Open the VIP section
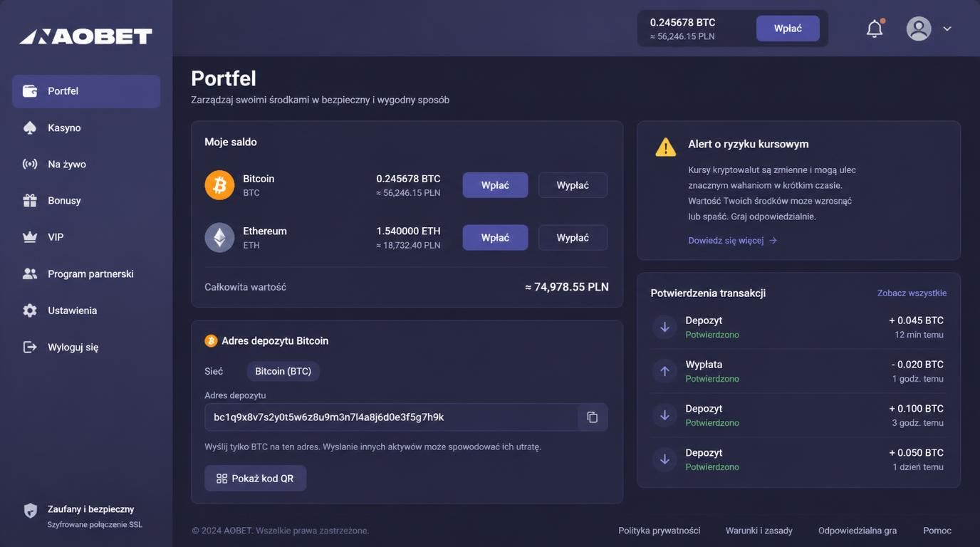980x547 pixels. (86, 237)
